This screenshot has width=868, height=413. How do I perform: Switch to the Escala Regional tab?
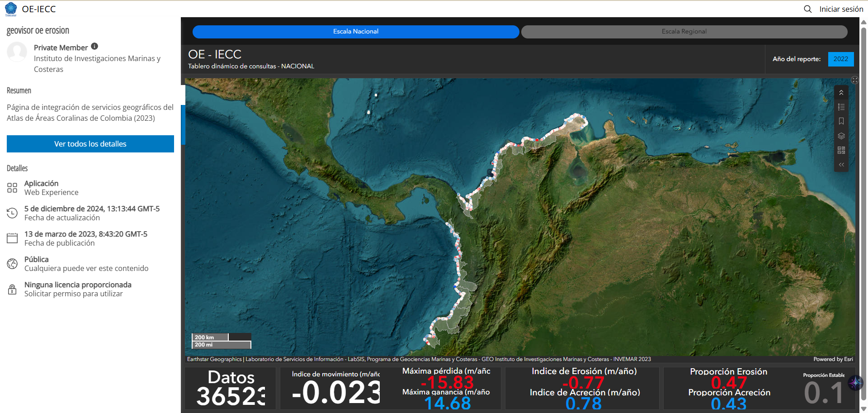[684, 32]
